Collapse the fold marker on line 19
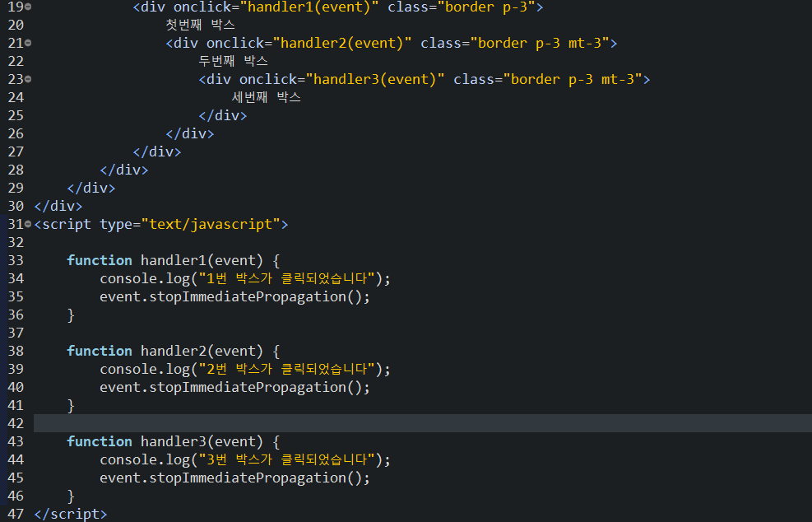Screen dimensions: 812x522 click(x=28, y=7)
